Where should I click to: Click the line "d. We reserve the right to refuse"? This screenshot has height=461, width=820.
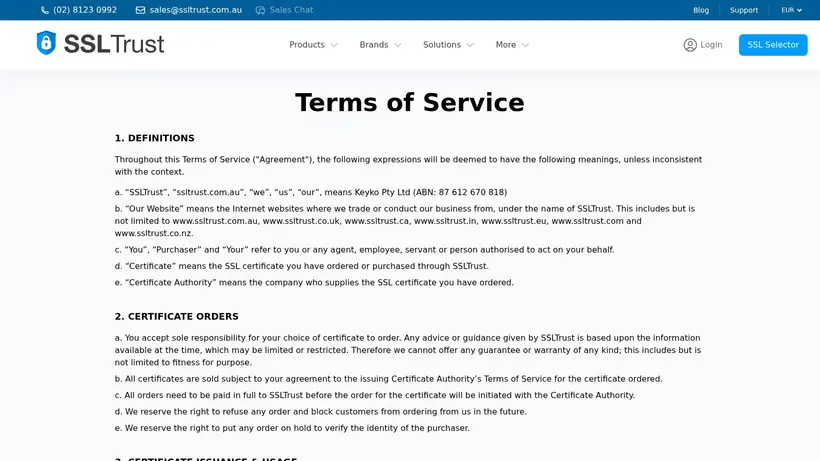click(320, 412)
